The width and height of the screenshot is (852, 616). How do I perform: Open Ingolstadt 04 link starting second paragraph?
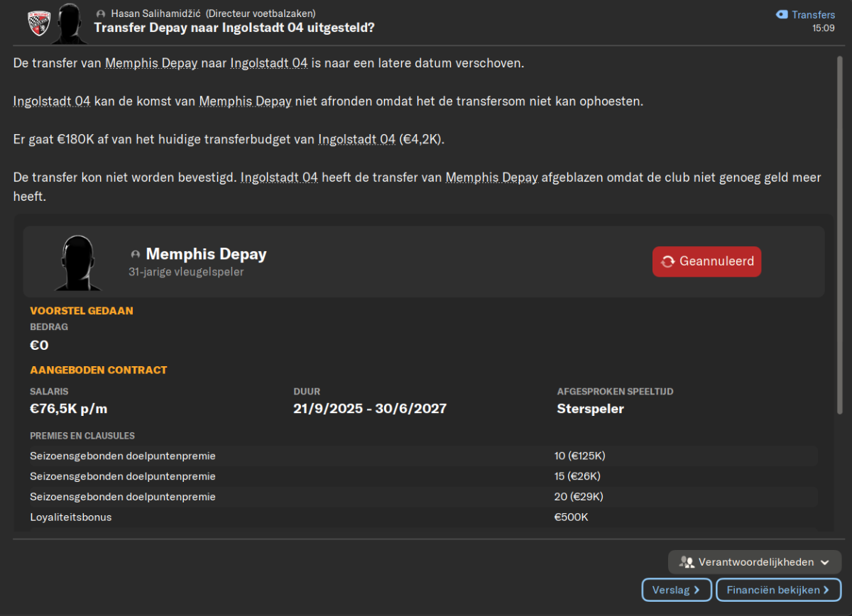tap(52, 101)
